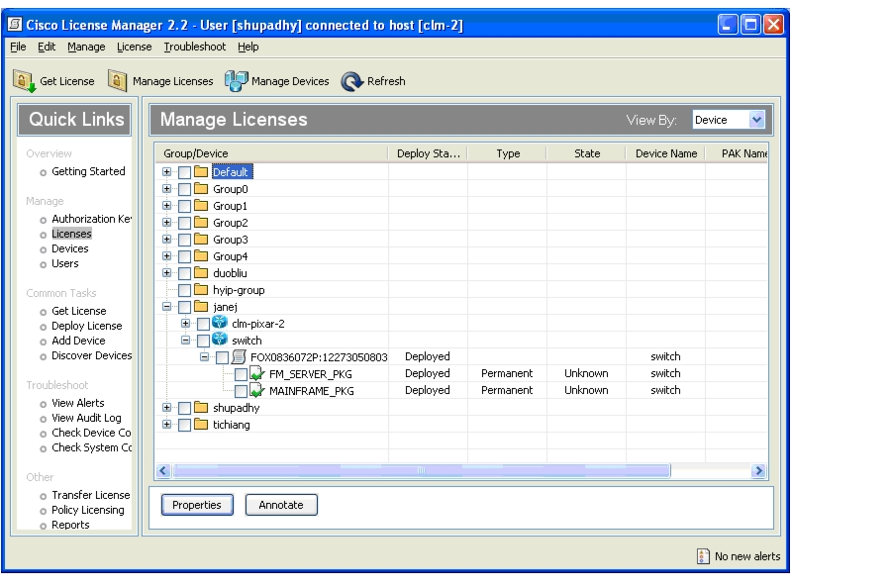Click the No new alerts status icon

(x=703, y=556)
